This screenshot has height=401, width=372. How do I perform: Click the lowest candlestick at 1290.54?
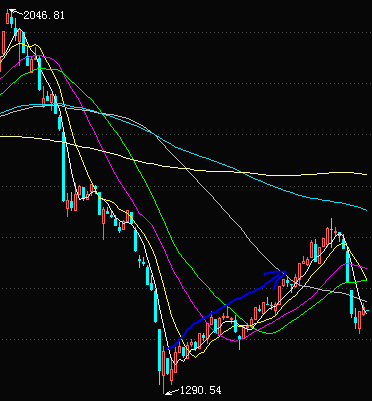point(164,370)
